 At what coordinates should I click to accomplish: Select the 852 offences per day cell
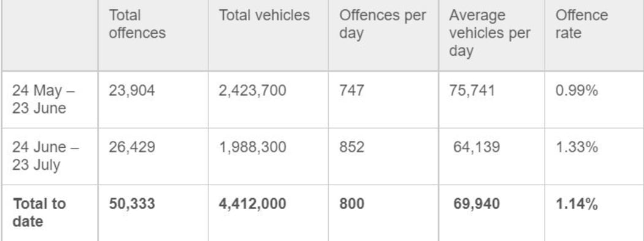click(x=351, y=147)
